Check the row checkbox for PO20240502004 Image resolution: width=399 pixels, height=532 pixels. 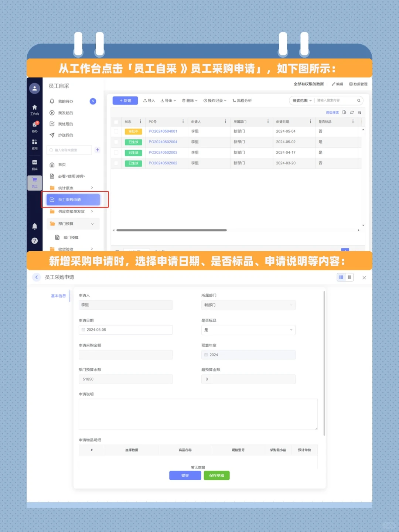(116, 142)
